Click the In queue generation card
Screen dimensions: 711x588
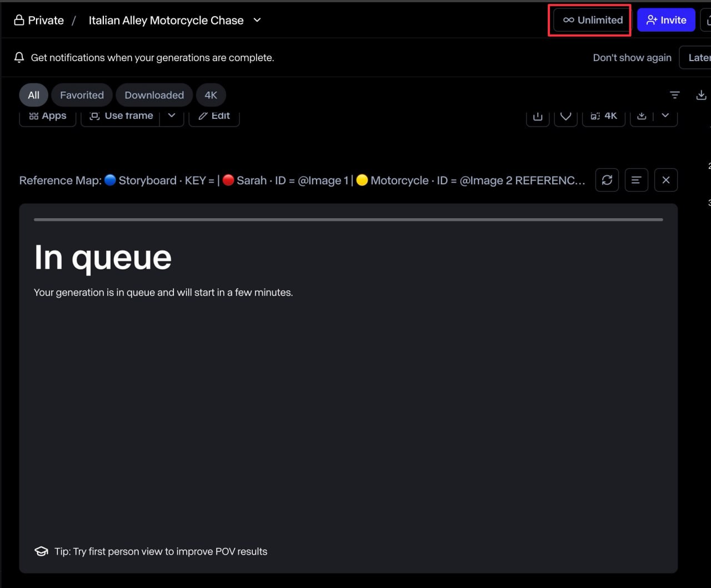[x=348, y=388]
